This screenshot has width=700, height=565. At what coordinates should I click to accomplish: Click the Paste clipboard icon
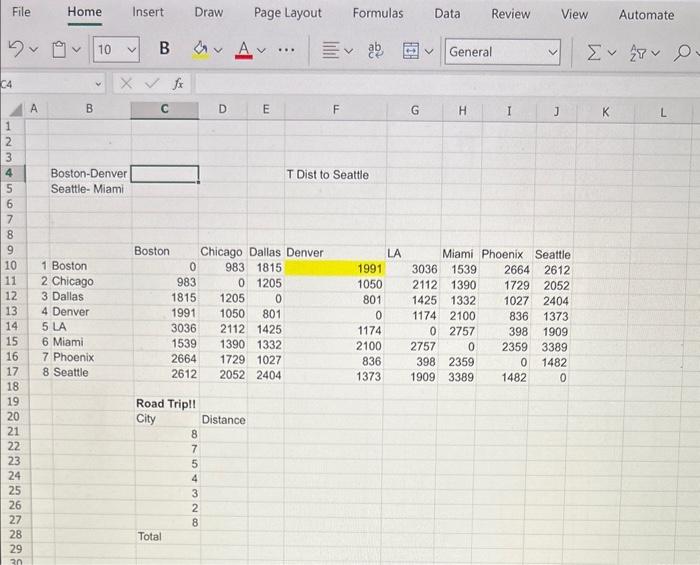coord(59,49)
